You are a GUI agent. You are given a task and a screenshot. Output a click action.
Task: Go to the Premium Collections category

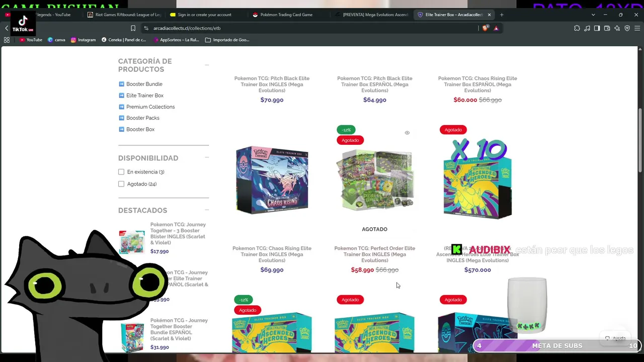(x=150, y=107)
